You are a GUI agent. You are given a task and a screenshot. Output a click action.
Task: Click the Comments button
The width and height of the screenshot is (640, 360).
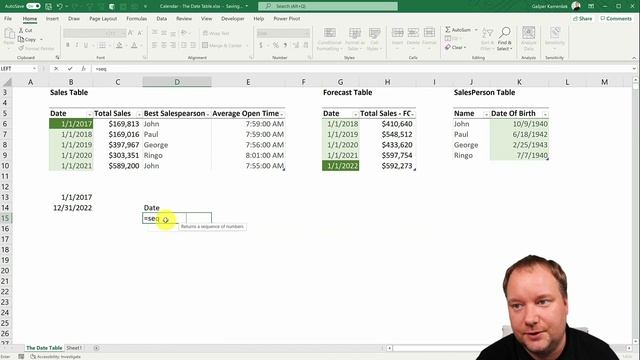coord(616,18)
